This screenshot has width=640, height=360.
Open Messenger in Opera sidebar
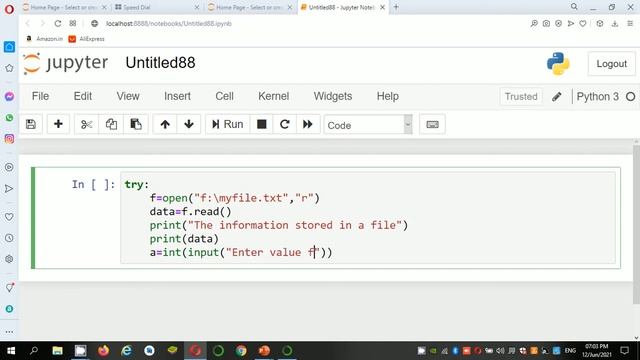point(9,96)
